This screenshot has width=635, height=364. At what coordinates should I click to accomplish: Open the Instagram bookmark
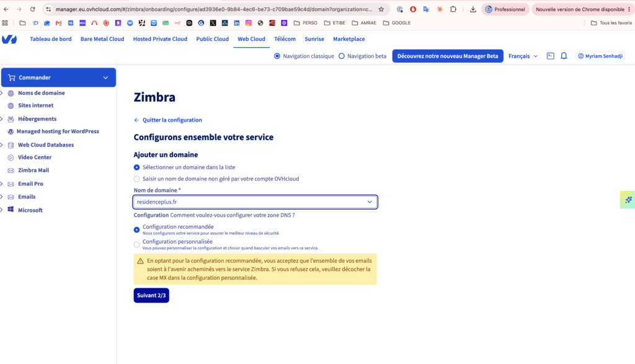[248, 23]
